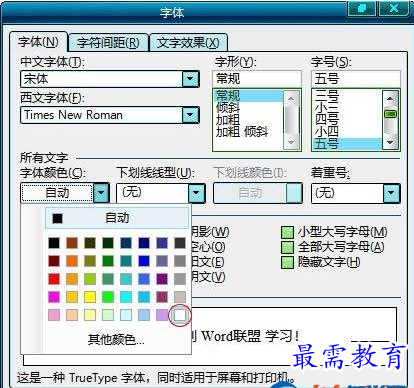Pick the light yellow pastel swatch
Screen dimensions: 414x388
pyautogui.click(x=90, y=315)
